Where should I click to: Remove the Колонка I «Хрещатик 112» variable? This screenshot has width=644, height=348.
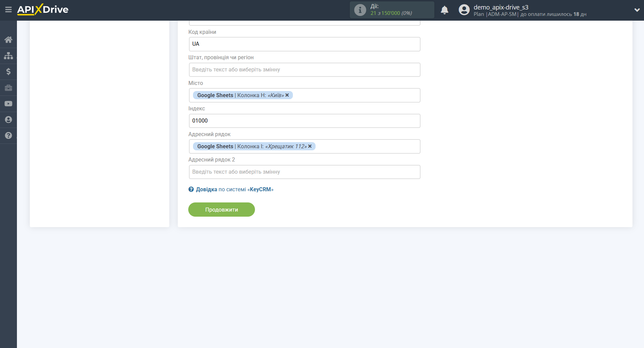click(310, 146)
